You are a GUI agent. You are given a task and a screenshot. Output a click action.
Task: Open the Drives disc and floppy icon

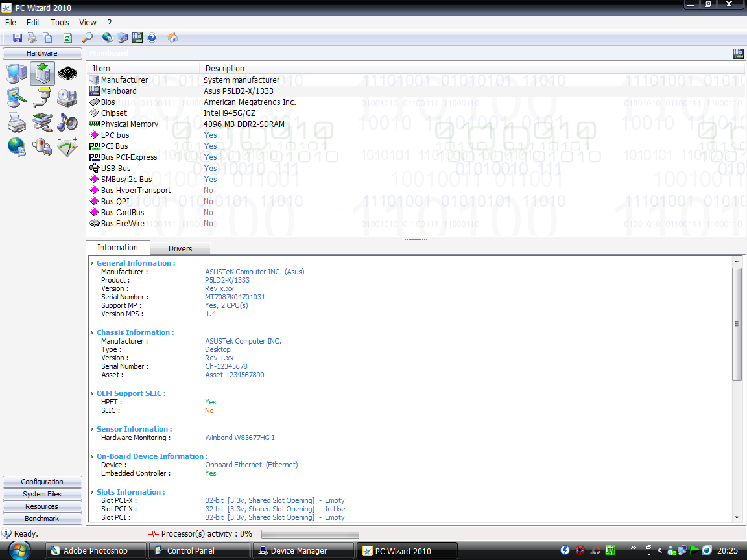pyautogui.click(x=67, y=98)
